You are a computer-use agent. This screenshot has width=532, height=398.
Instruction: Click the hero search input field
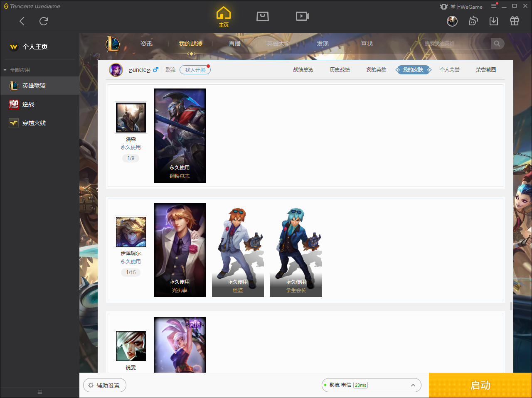point(456,44)
